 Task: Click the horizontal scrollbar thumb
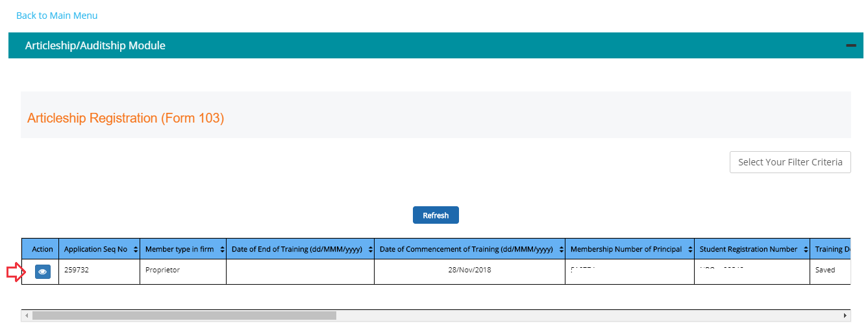click(x=184, y=315)
